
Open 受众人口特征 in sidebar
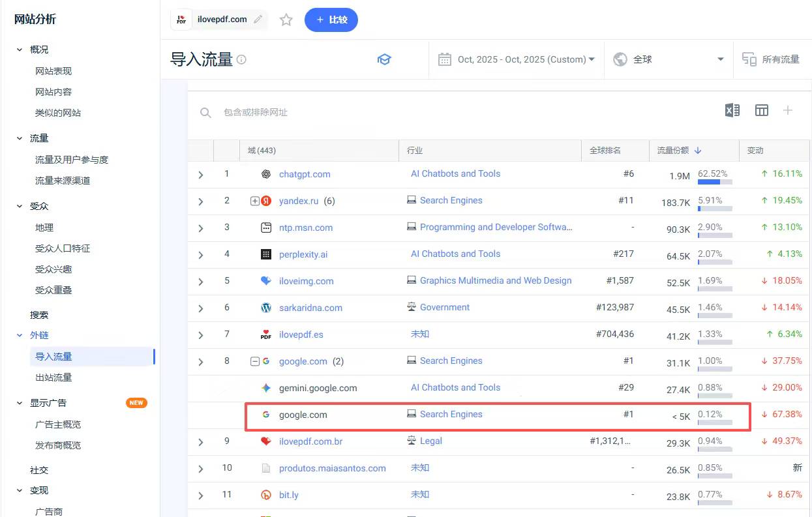pos(63,248)
